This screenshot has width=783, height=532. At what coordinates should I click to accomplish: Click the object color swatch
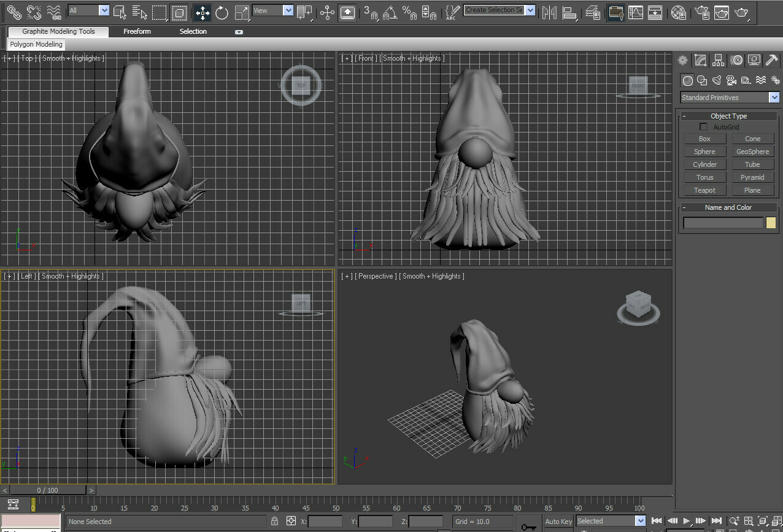771,222
